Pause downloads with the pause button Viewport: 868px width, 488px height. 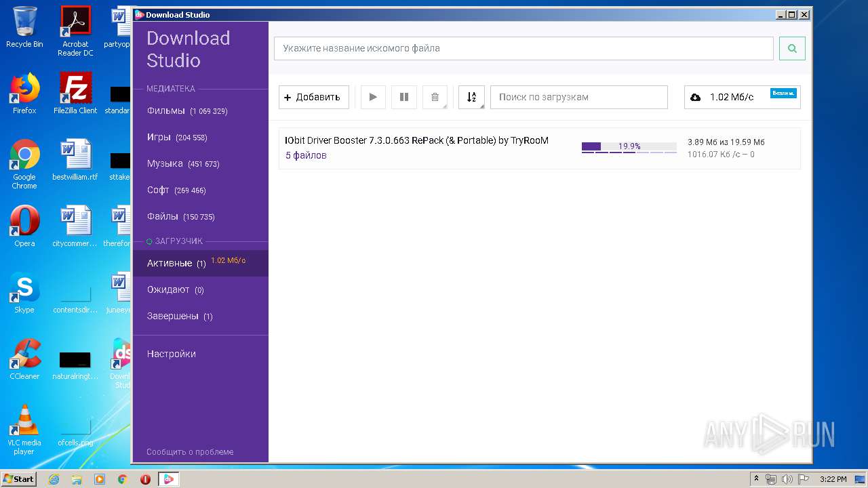(x=404, y=97)
